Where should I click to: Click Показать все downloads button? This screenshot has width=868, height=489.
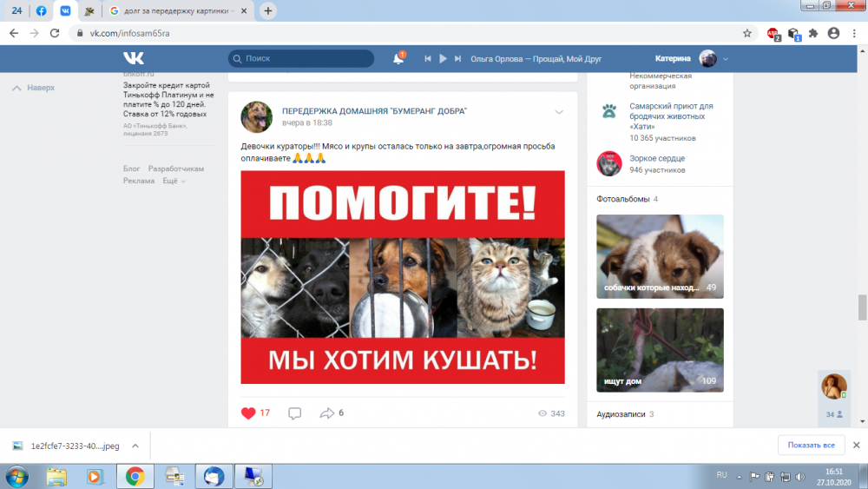point(811,446)
